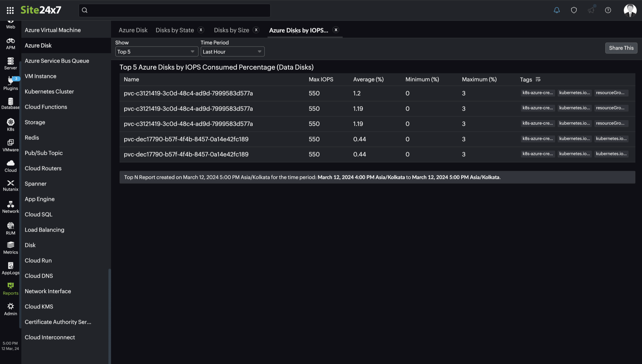Select the Azure Disk report tab
642x364 pixels.
point(133,30)
